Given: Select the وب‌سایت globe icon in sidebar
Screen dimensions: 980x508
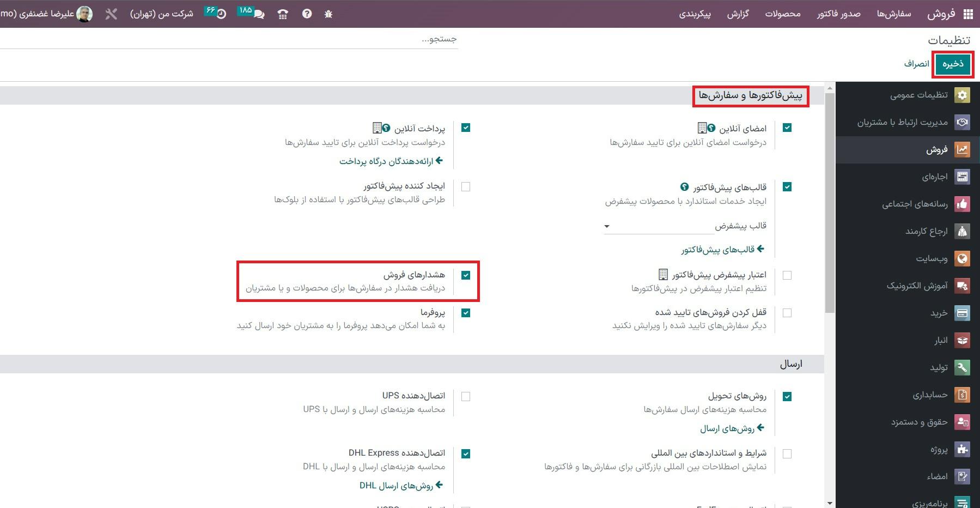Looking at the screenshot, I should 963,258.
